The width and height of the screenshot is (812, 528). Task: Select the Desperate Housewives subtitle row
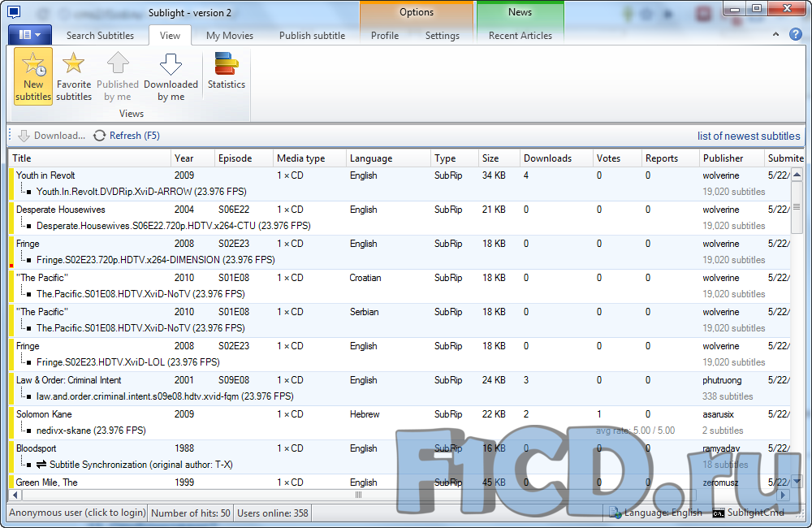[x=400, y=219]
